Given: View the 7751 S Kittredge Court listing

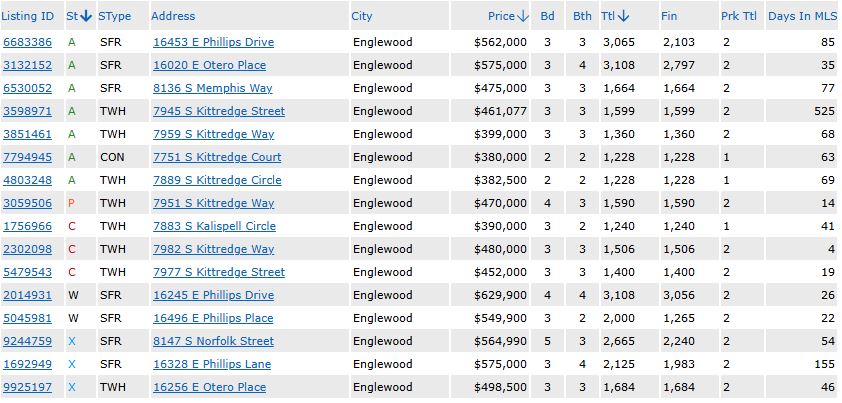Looking at the screenshot, I should coord(217,157).
